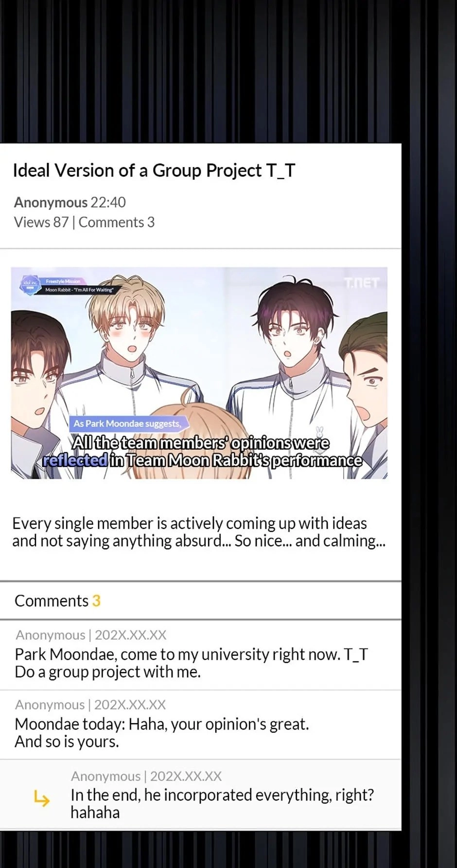Click the highlighted word reflected in subtitle
Image resolution: width=457 pixels, height=868 pixels.
coord(75,460)
